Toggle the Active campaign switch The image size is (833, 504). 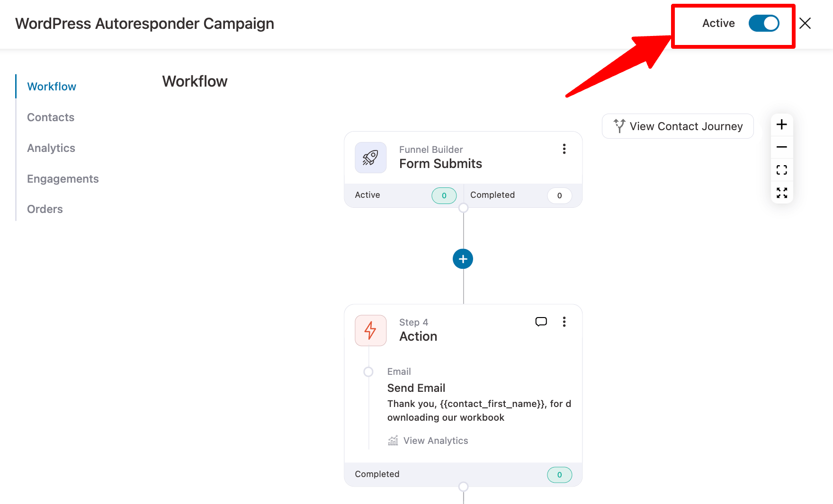click(763, 23)
